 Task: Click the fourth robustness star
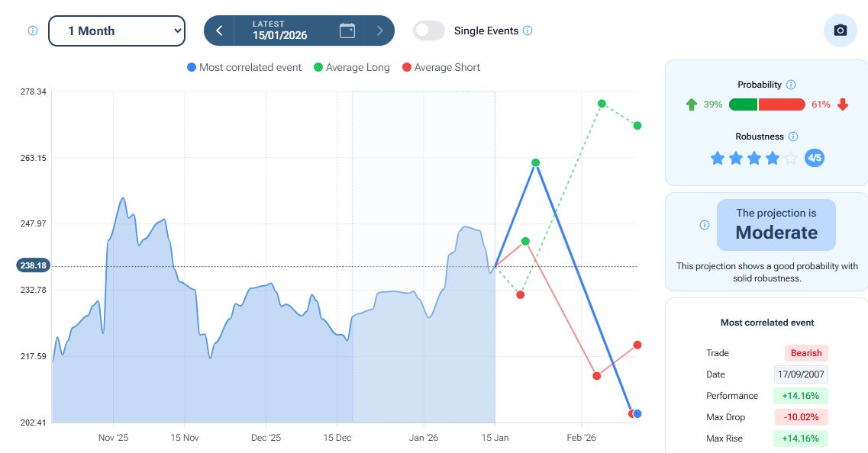(773, 159)
